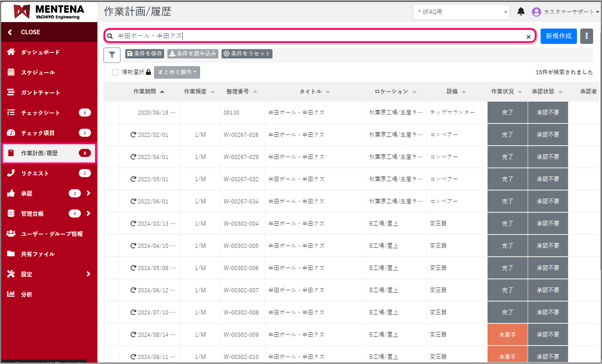The image size is (602, 364).
Task: Clear the search field with X icon
Action: click(x=528, y=37)
